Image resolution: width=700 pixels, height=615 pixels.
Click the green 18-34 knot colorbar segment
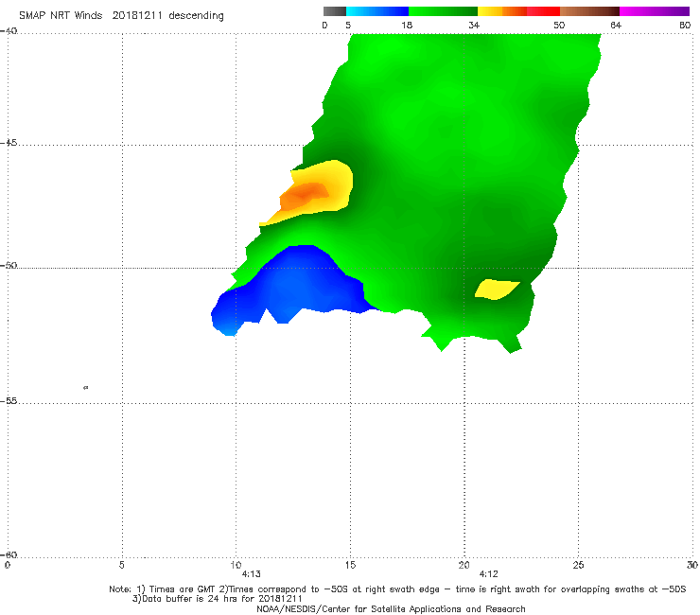point(444,11)
